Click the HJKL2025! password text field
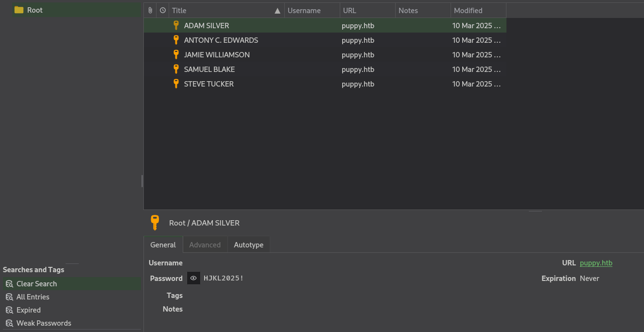This screenshot has width=644, height=332. (224, 278)
